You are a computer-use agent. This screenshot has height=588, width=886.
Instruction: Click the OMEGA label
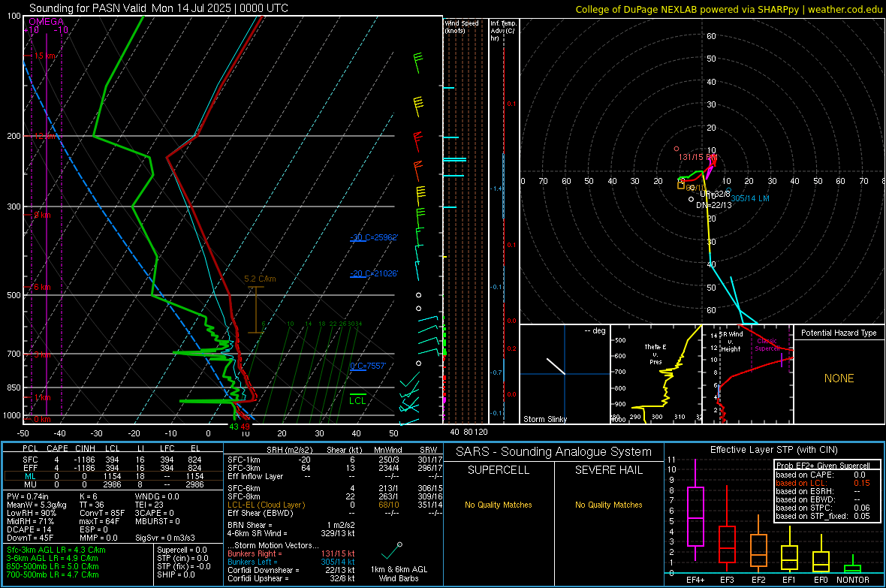click(46, 22)
